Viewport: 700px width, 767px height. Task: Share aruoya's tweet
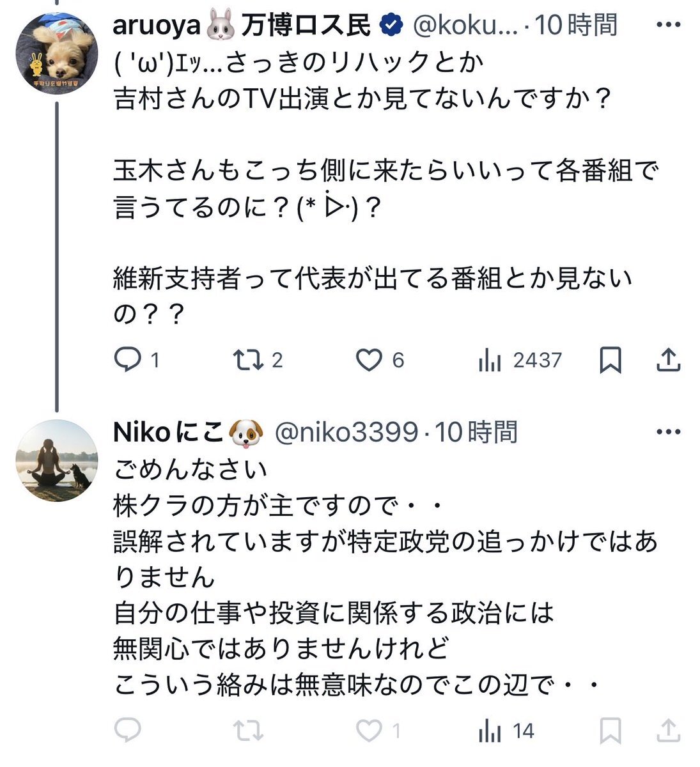click(x=668, y=360)
